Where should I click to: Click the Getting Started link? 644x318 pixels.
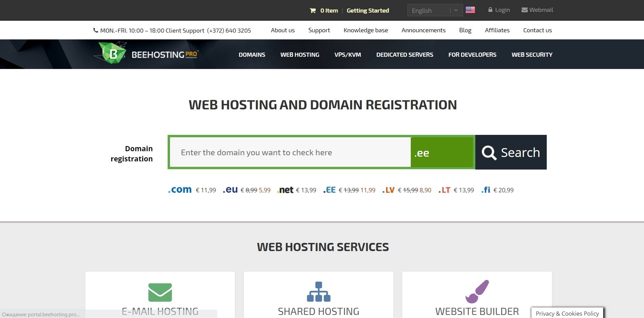click(368, 11)
